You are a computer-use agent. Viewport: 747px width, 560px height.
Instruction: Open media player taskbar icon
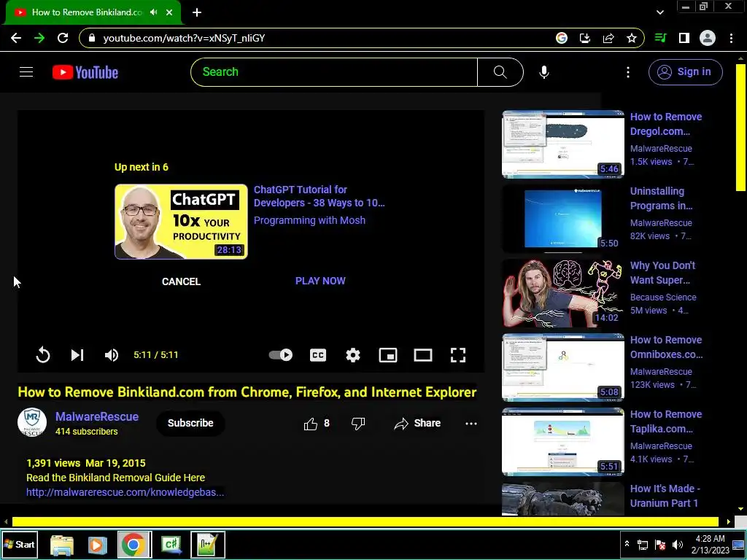[x=97, y=544]
